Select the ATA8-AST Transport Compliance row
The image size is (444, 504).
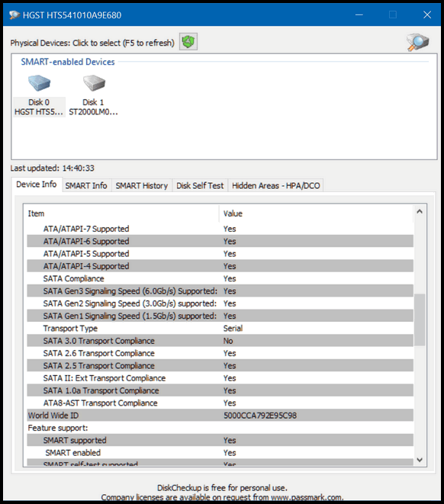[220, 403]
